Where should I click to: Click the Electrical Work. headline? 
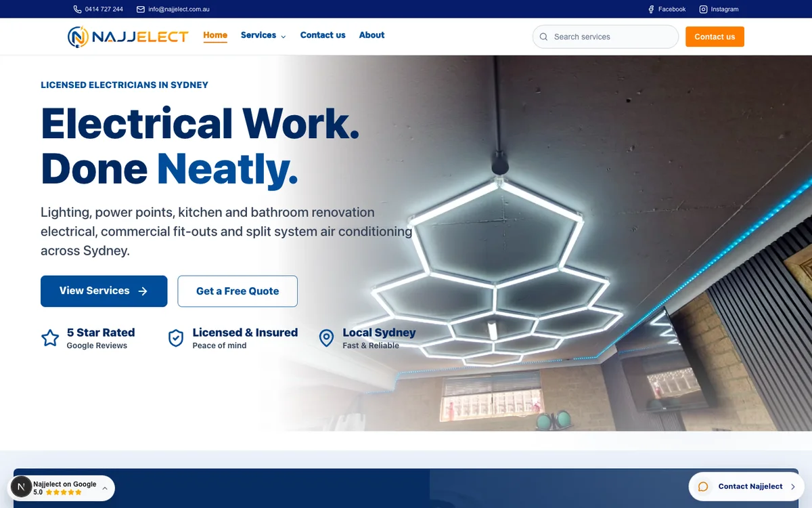[200, 123]
